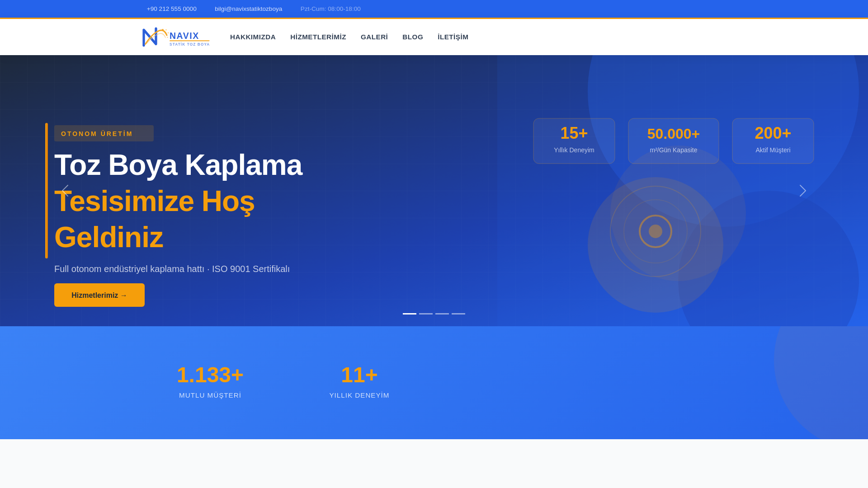
Task: Click the 1.133+ Mutlu Müşteri counter
Action: click(x=210, y=382)
